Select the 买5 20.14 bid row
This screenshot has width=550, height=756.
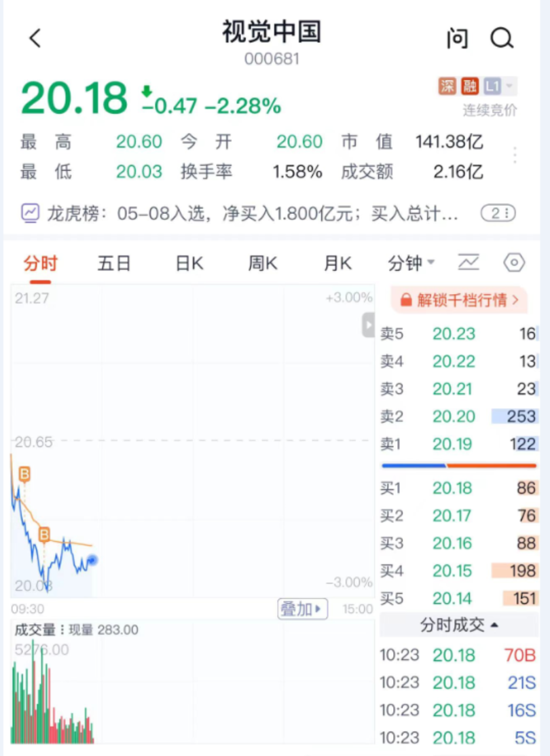pyautogui.click(x=458, y=598)
